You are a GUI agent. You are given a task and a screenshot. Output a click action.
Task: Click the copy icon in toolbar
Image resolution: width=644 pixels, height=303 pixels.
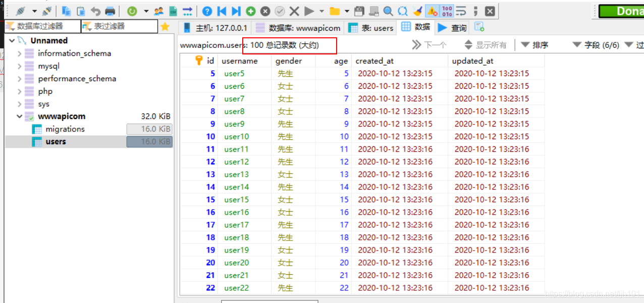pos(67,11)
